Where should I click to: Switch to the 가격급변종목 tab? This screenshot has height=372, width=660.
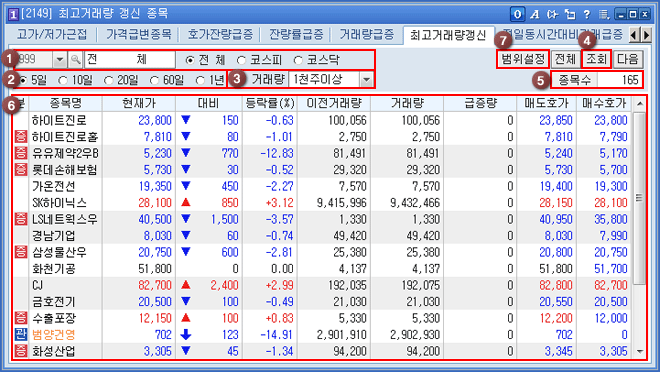pyautogui.click(x=138, y=35)
